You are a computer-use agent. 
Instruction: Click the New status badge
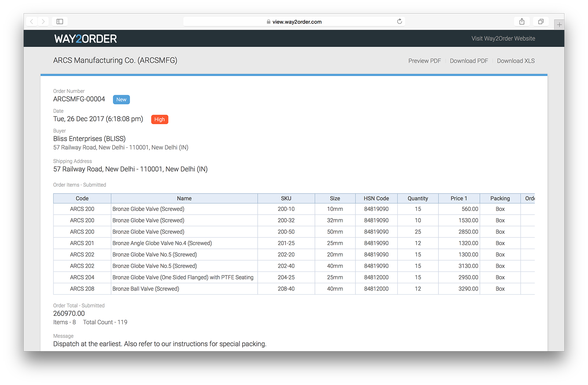tap(121, 100)
